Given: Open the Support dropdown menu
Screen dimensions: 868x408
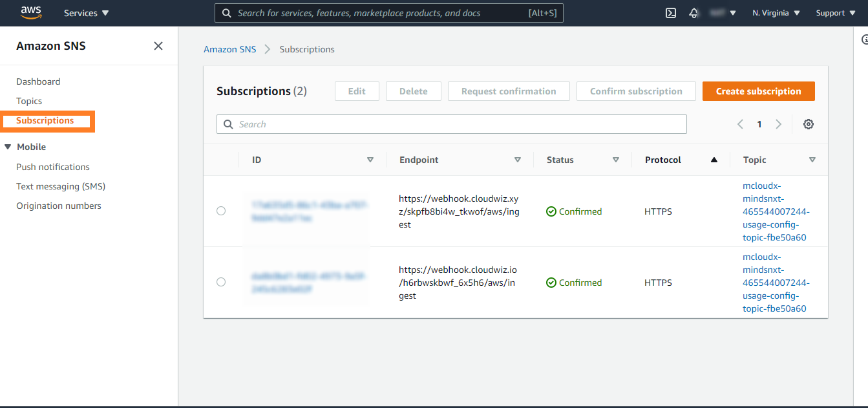Looking at the screenshot, I should pyautogui.click(x=835, y=13).
